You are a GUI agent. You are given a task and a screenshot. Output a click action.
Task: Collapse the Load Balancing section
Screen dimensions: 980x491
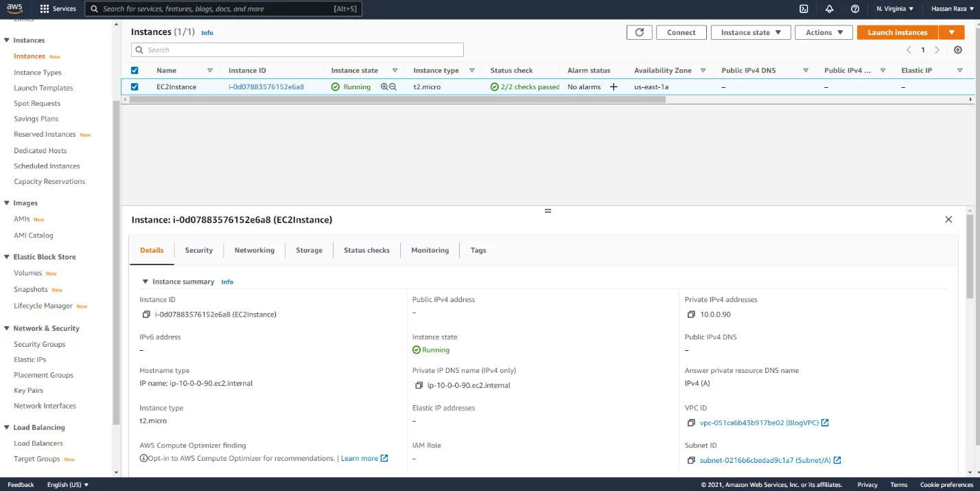(x=7, y=427)
